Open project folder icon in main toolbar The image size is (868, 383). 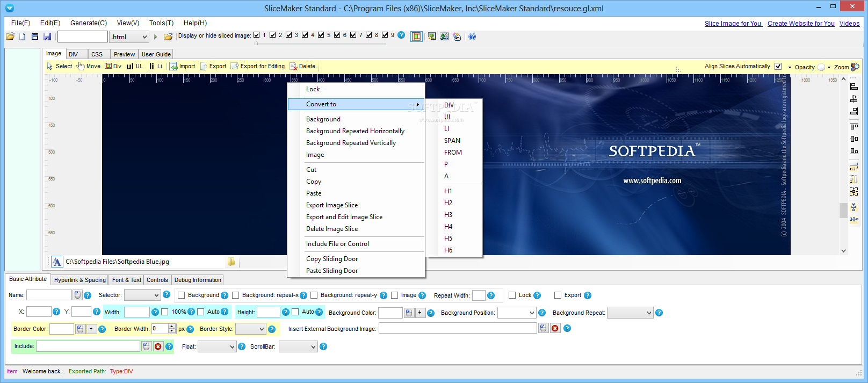(10, 37)
